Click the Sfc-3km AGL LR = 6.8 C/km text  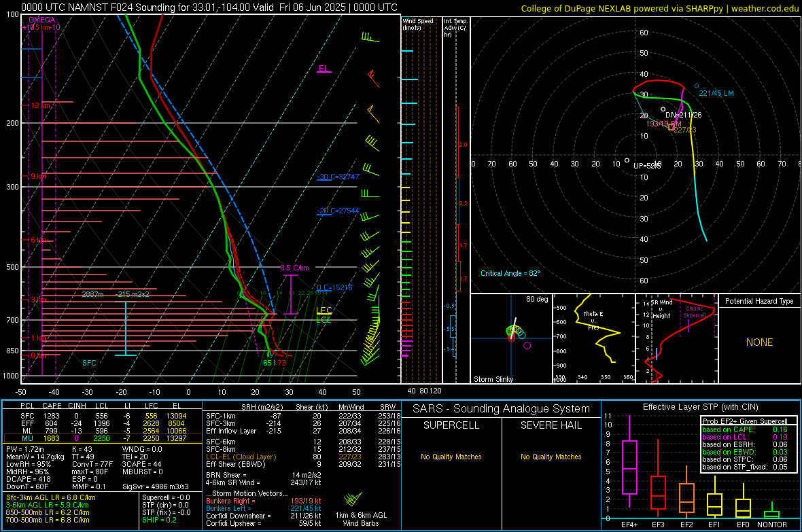pos(51,497)
